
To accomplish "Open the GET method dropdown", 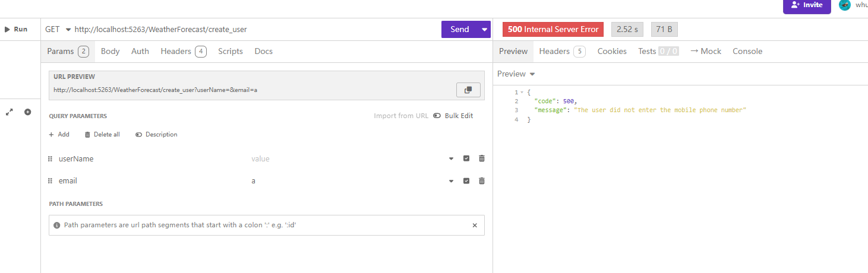I will pos(59,29).
